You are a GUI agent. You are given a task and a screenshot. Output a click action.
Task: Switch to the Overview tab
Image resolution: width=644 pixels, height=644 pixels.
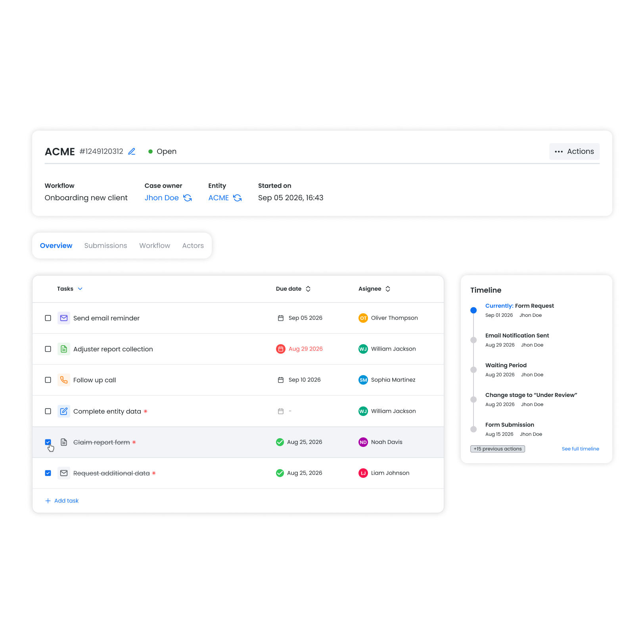click(x=56, y=245)
